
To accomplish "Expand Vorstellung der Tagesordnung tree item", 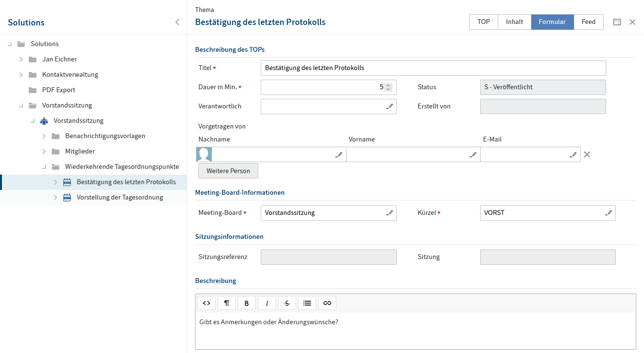I will pyautogui.click(x=56, y=198).
